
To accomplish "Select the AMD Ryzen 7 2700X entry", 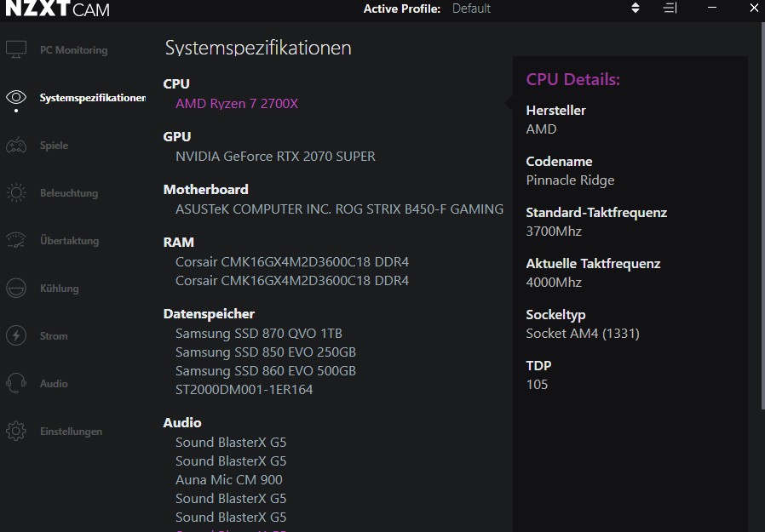I will pos(237,104).
